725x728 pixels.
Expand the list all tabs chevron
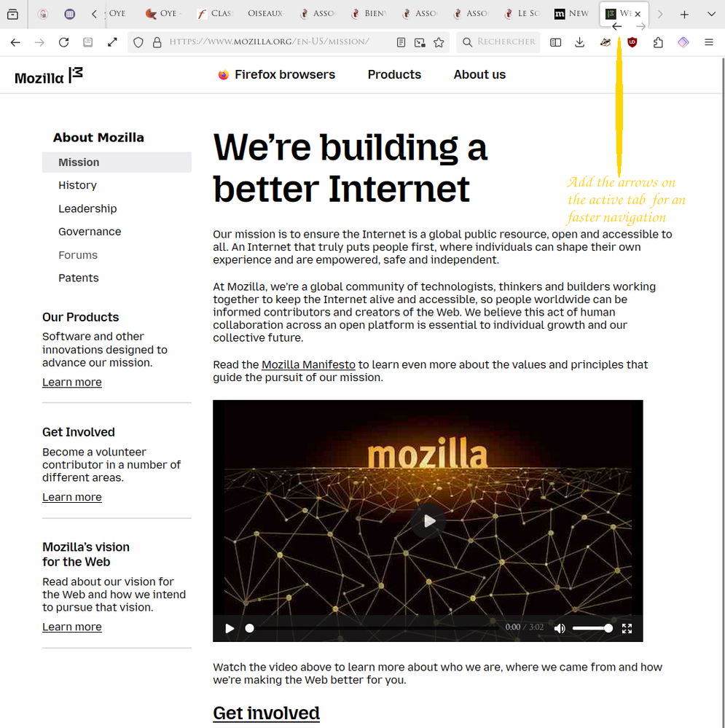tap(711, 14)
